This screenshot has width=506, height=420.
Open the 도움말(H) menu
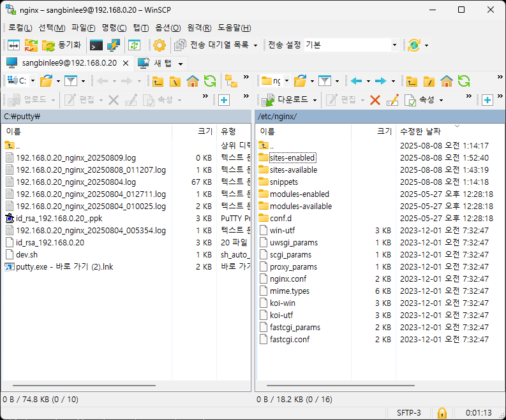(x=234, y=28)
